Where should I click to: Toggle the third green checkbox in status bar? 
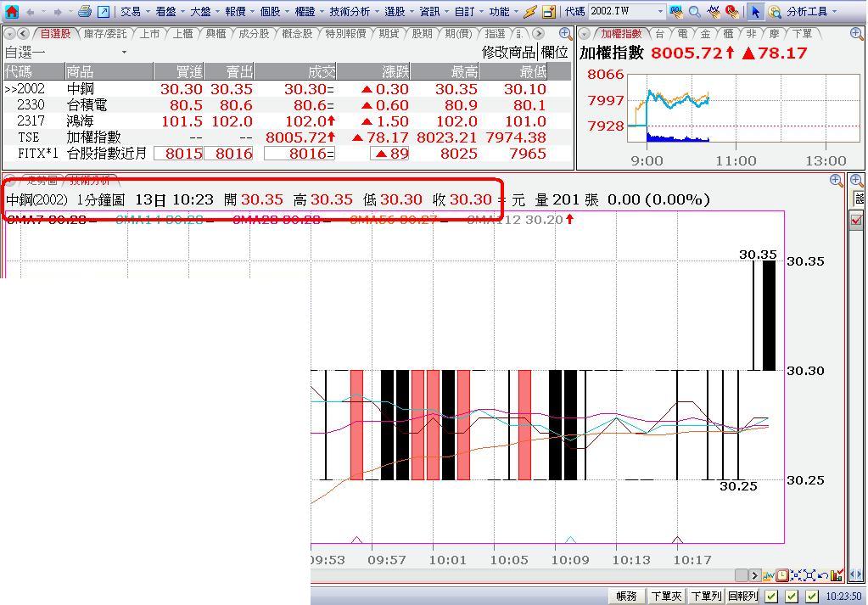tap(812, 597)
